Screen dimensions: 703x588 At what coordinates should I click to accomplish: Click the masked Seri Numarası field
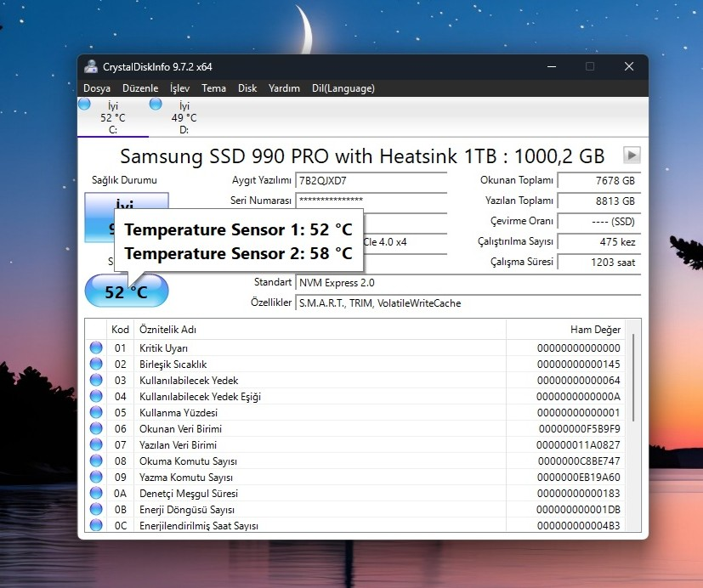click(371, 201)
